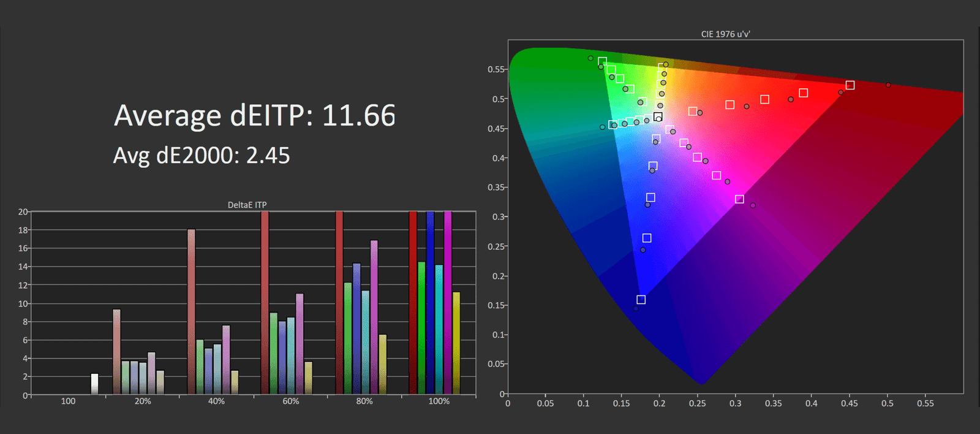Image resolution: width=980 pixels, height=434 pixels.
Task: Select the red bar in the 20% group
Action: point(116,351)
